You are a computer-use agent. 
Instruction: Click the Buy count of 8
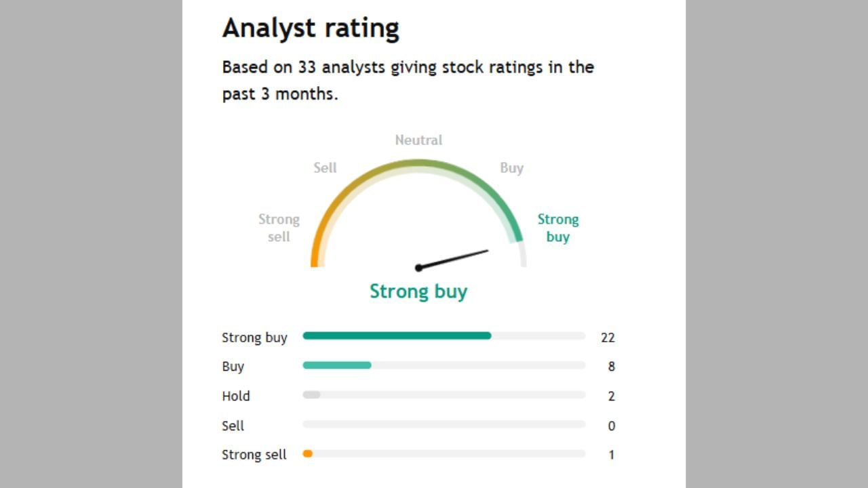point(611,367)
